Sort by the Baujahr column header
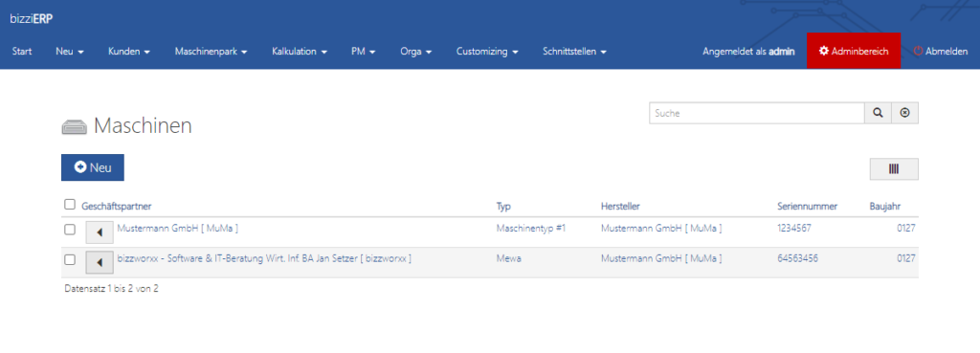980x353 pixels. coord(885,206)
